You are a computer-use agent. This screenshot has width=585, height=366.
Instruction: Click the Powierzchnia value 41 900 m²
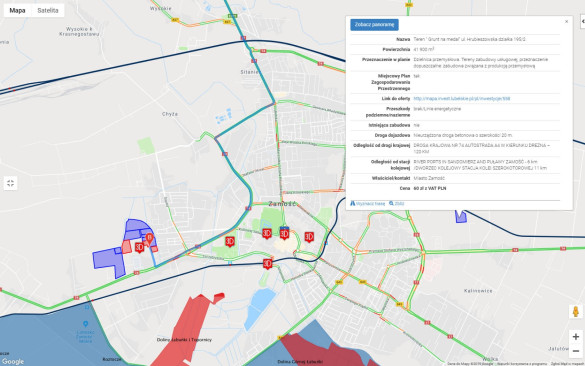click(423, 49)
